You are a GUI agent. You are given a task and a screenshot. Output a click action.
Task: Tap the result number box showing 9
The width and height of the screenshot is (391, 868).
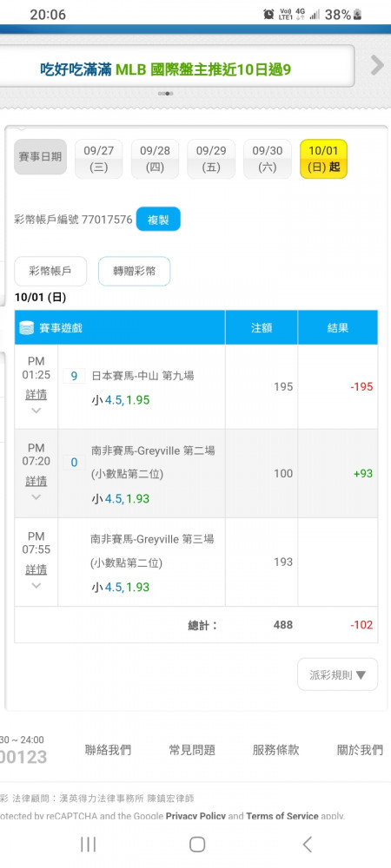coord(74,377)
